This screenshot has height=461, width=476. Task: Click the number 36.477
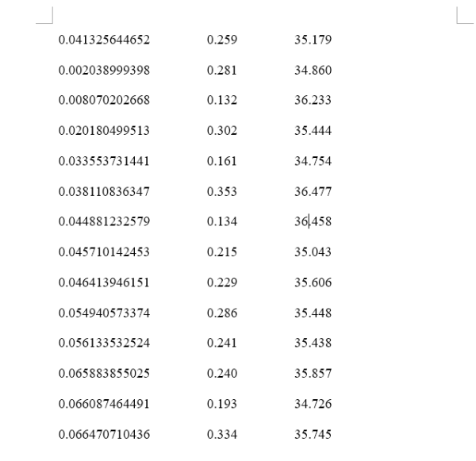[313, 191]
